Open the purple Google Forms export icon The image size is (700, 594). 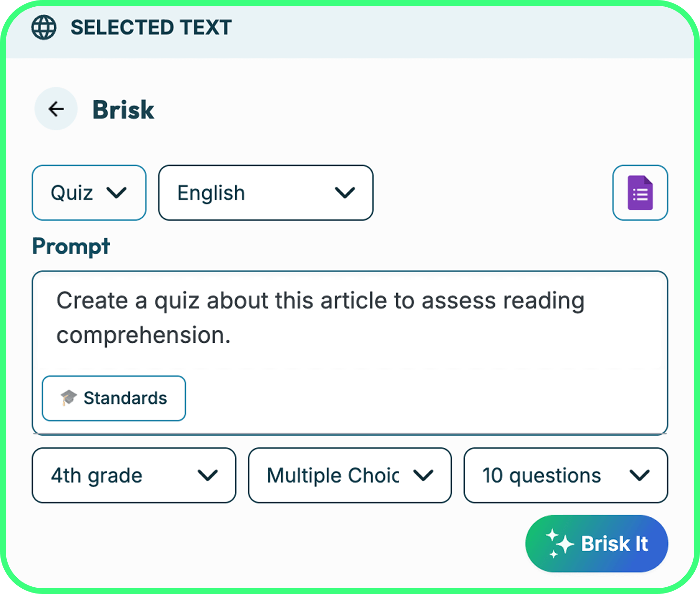pyautogui.click(x=640, y=193)
